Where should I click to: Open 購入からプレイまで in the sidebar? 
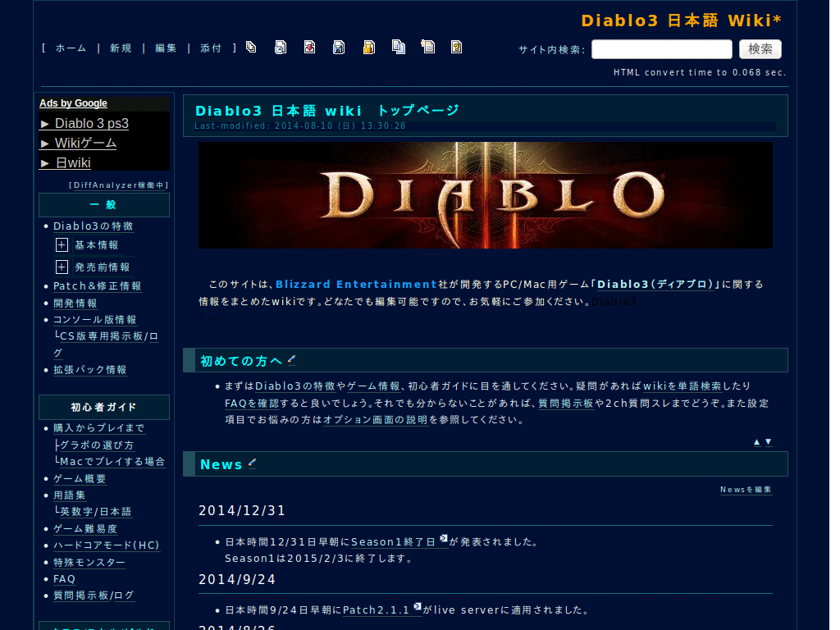coord(99,428)
